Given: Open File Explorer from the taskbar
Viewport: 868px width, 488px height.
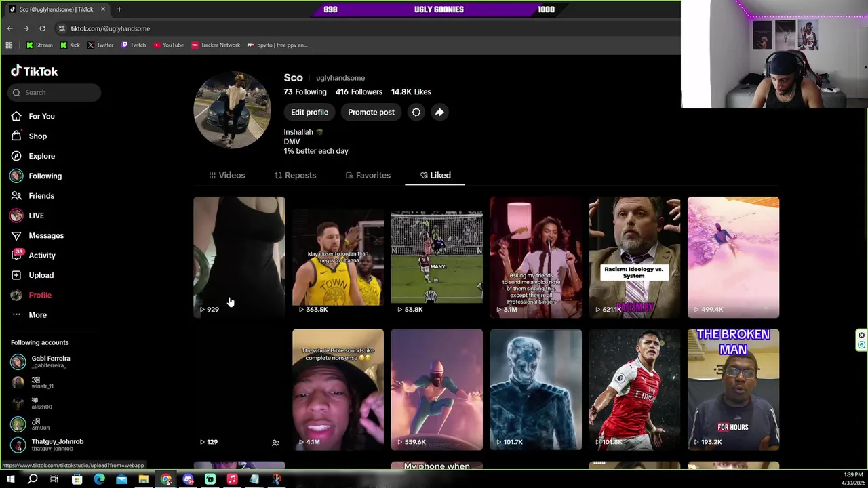Looking at the screenshot, I should (144, 479).
